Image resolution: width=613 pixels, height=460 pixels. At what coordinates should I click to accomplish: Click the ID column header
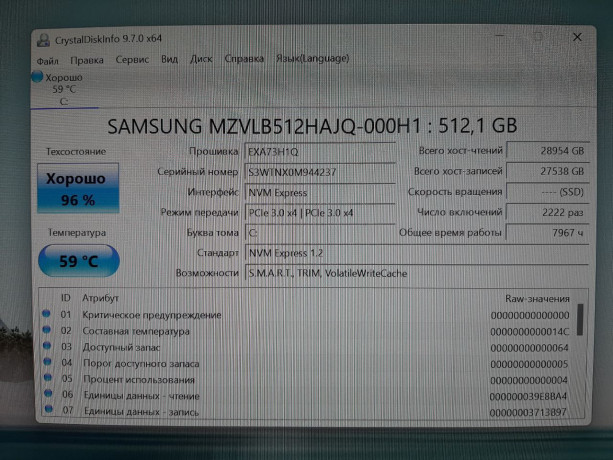(65, 298)
